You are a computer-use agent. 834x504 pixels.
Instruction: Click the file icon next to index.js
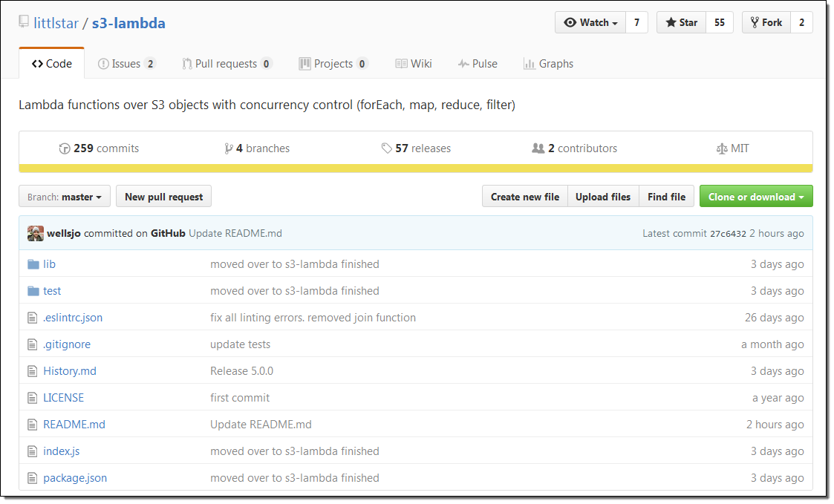coord(33,451)
